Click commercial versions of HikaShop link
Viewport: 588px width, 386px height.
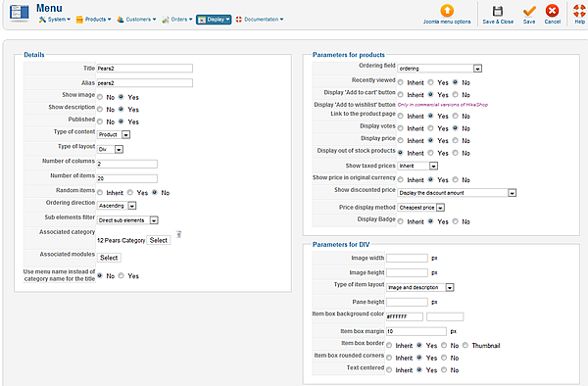click(x=443, y=105)
